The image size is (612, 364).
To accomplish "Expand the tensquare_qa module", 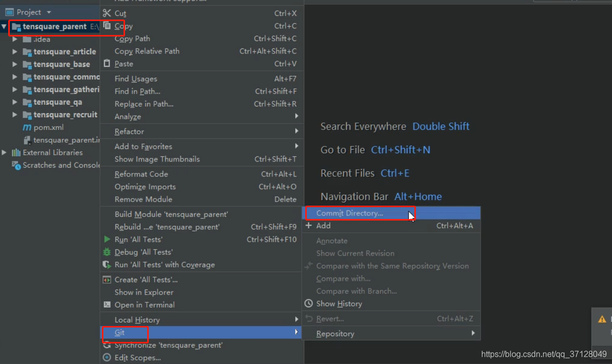I will (x=14, y=102).
